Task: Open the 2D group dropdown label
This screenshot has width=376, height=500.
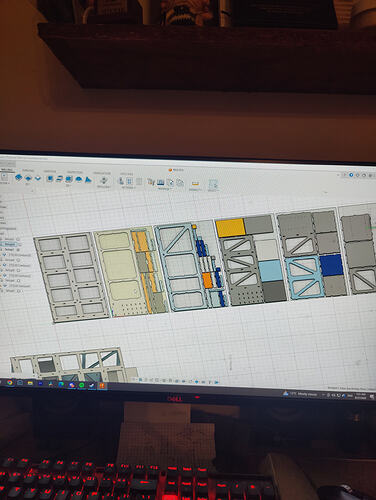Action: [x=28, y=184]
